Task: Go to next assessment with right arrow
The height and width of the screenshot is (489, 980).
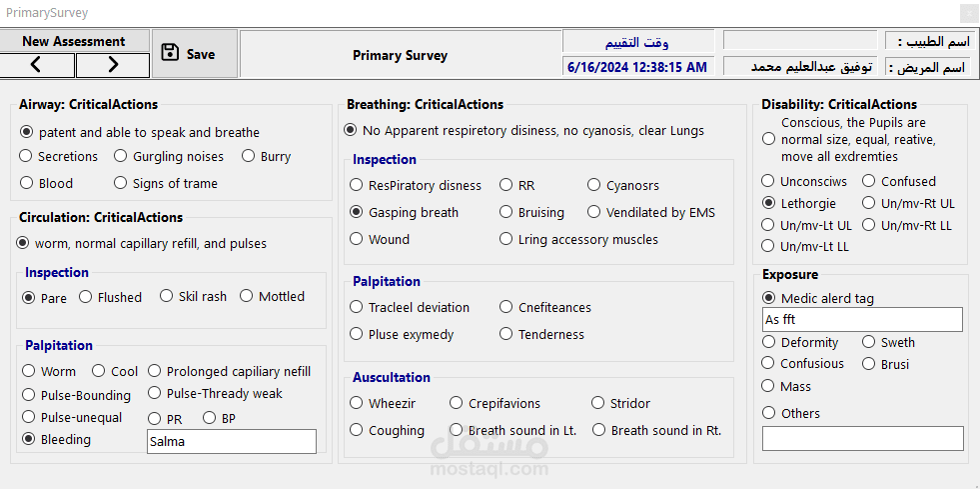Action: pyautogui.click(x=113, y=65)
